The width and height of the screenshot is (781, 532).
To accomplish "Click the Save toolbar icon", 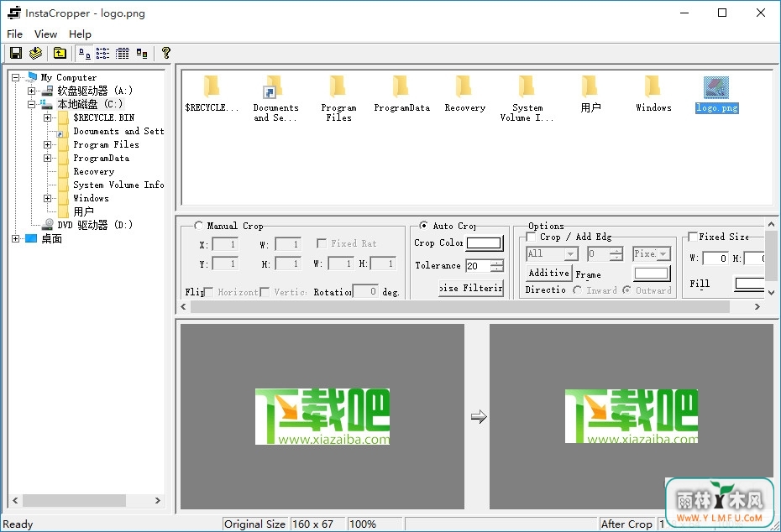I will (x=16, y=53).
